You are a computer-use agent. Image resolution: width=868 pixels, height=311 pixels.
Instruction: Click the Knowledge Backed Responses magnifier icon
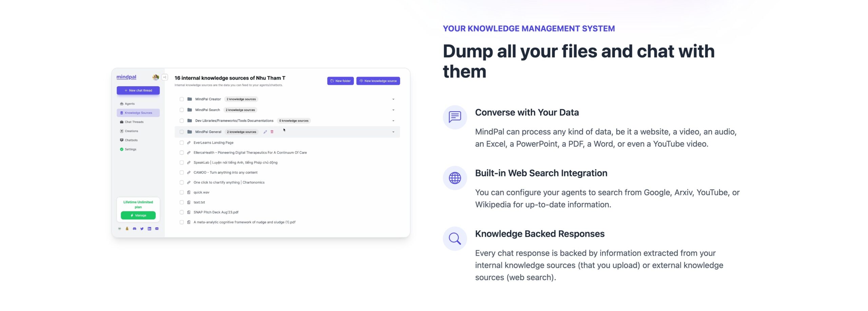point(455,239)
